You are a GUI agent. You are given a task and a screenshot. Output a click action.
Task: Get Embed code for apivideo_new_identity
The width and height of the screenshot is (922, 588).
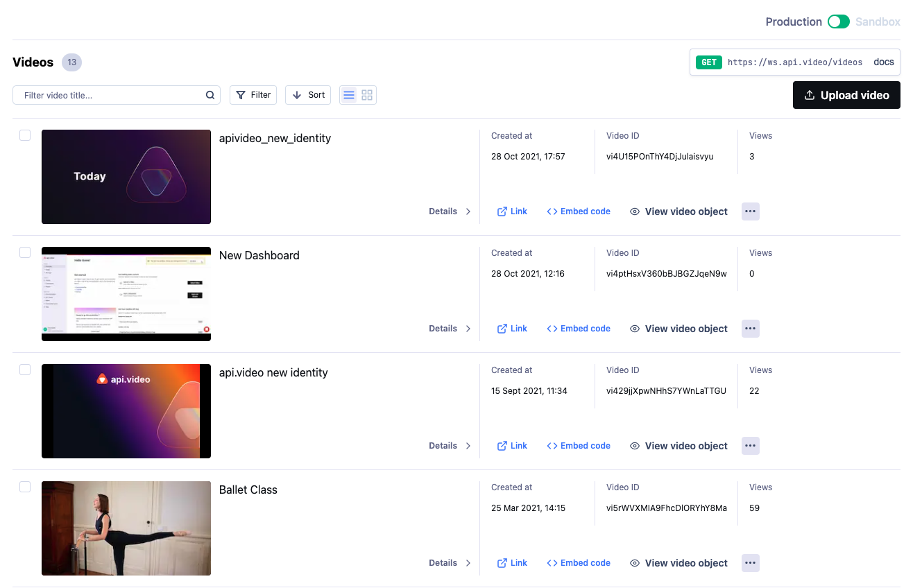pos(579,211)
